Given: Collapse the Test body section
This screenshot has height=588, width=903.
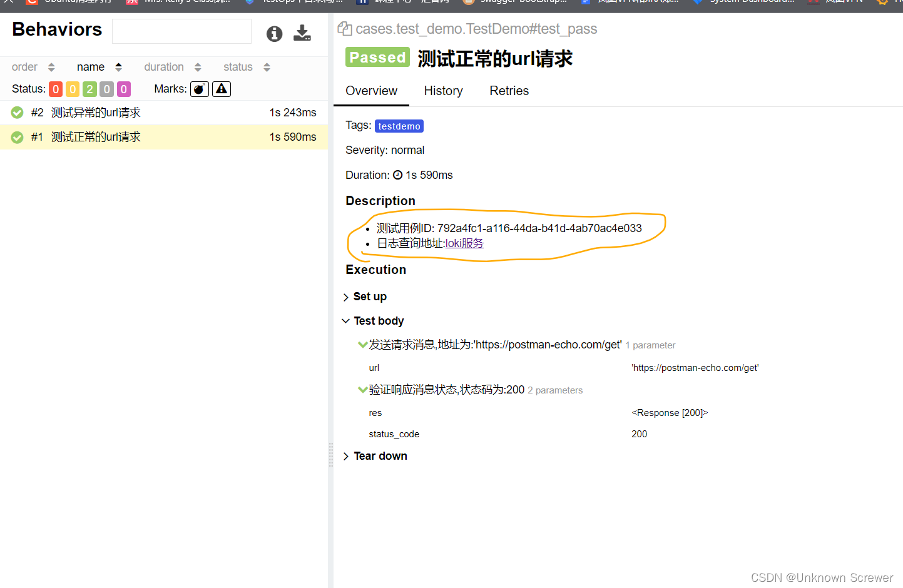Looking at the screenshot, I should tap(373, 321).
